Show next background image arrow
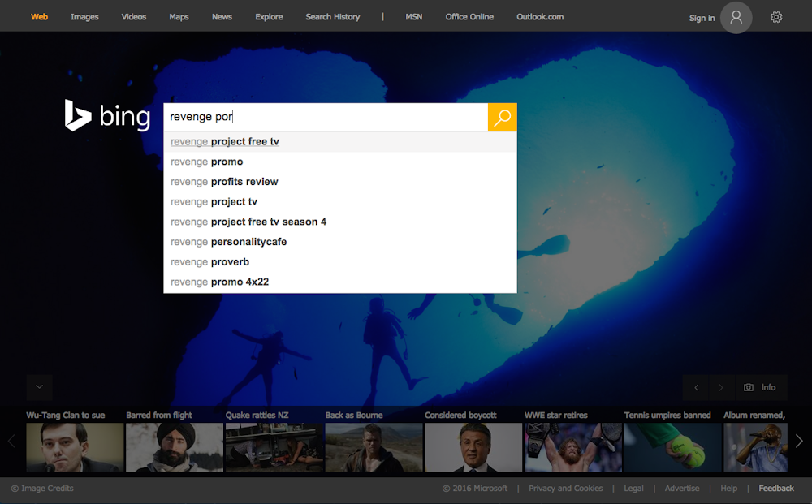This screenshot has height=504, width=812. 721,388
